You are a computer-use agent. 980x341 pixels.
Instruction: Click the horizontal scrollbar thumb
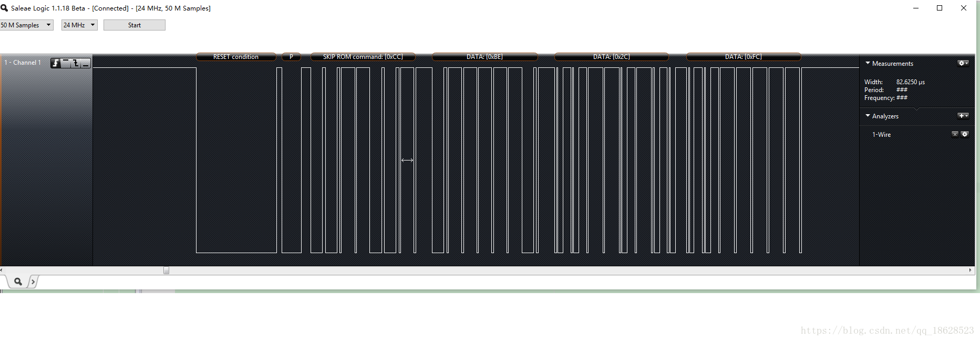coord(166,270)
